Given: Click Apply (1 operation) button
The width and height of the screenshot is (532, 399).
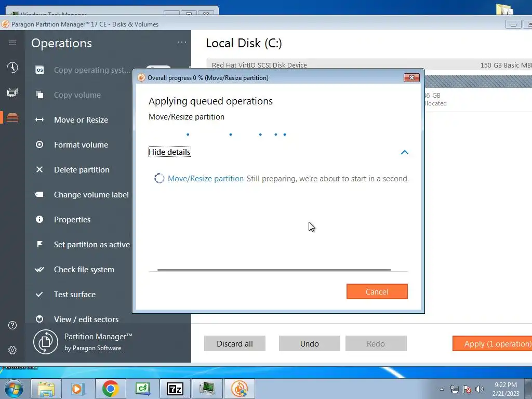Looking at the screenshot, I should (493, 344).
